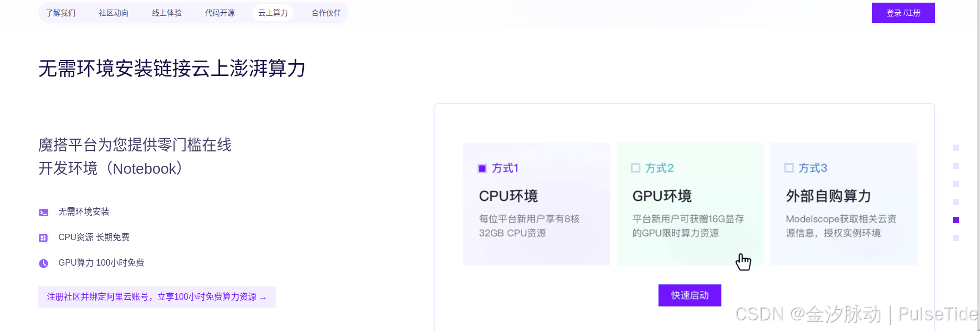
Task: Check the 方式3 checkbox
Action: 789,168
